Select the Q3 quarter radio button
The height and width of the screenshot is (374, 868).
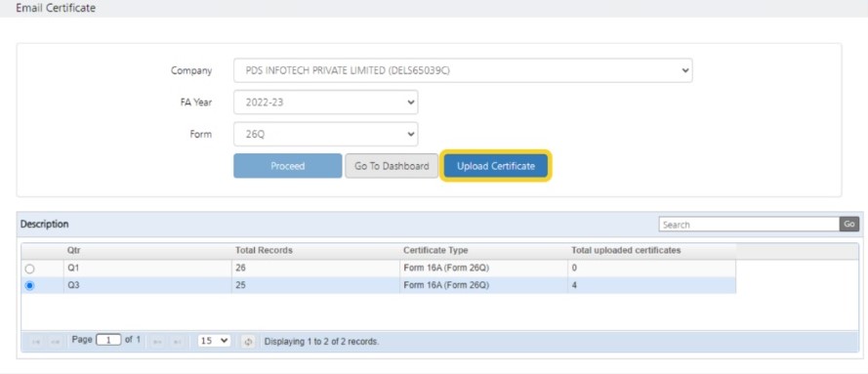[x=30, y=286]
